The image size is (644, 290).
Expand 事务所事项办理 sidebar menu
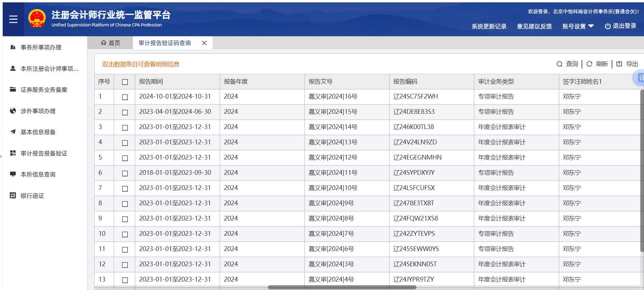41,47
